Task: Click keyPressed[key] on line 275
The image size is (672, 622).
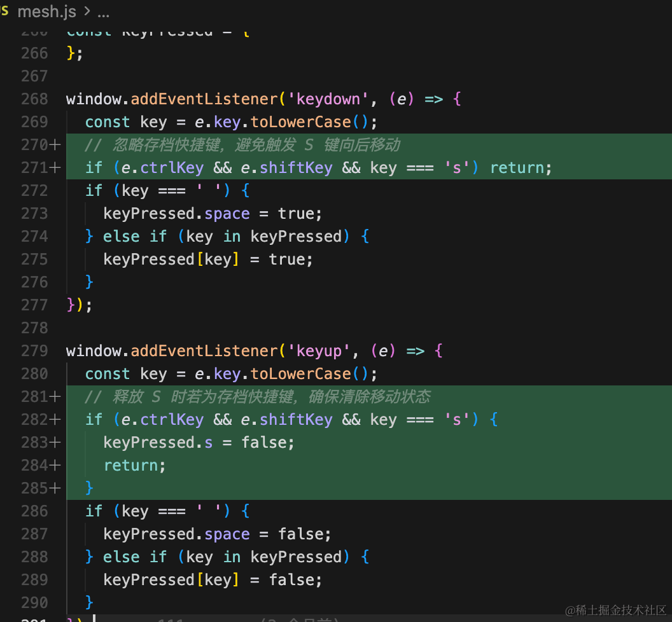Action: [x=171, y=259]
